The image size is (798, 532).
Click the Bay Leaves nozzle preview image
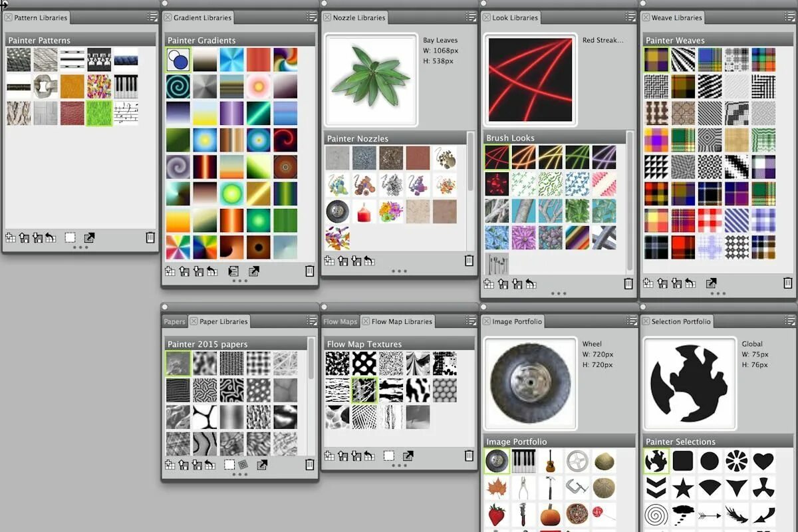pyautogui.click(x=370, y=80)
